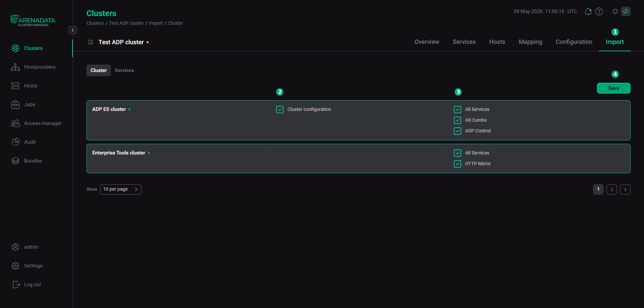The width and height of the screenshot is (644, 308).
Task: Click the Audit pie chart icon
Action: pyautogui.click(x=15, y=142)
